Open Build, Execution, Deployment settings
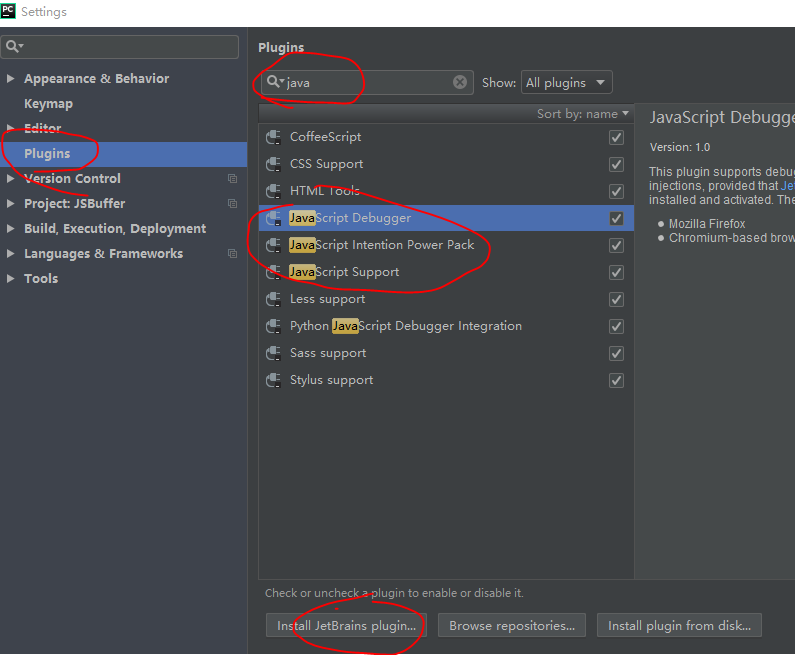 [x=115, y=229]
